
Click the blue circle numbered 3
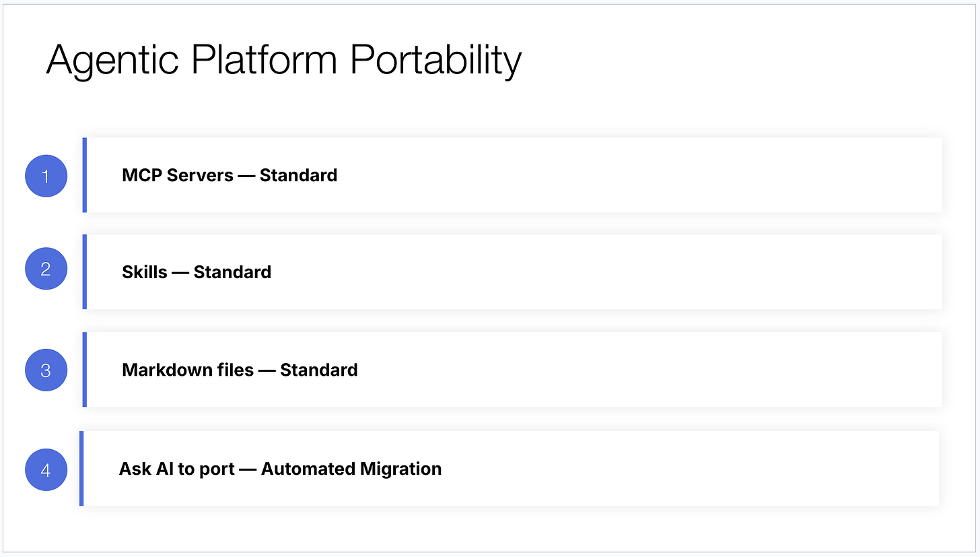46,370
